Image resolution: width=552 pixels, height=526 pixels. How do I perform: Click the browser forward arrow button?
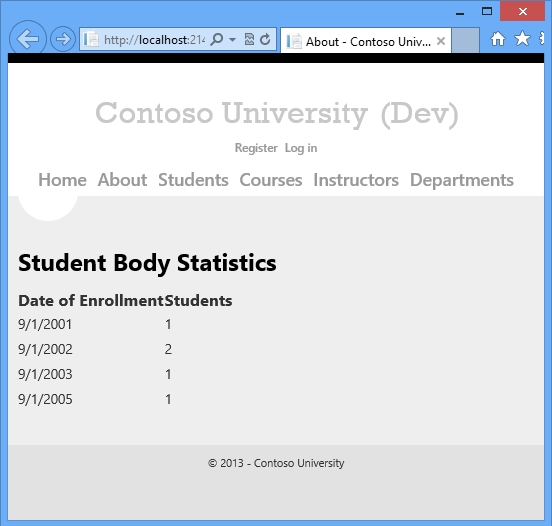click(63, 39)
